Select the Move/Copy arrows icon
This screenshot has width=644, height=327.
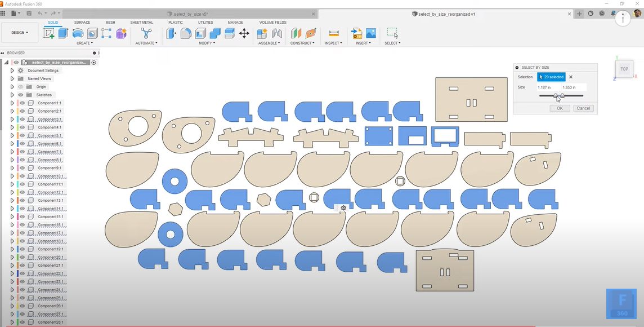tap(244, 33)
